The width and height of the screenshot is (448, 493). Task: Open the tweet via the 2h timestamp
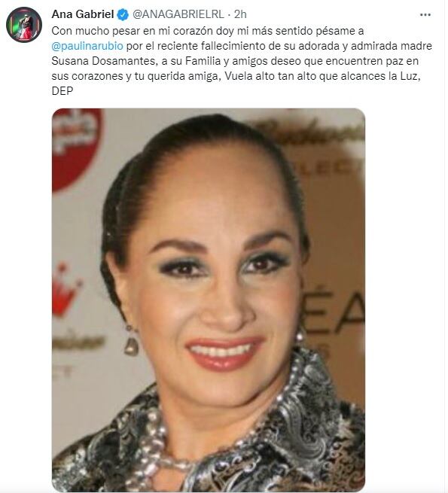click(x=240, y=14)
